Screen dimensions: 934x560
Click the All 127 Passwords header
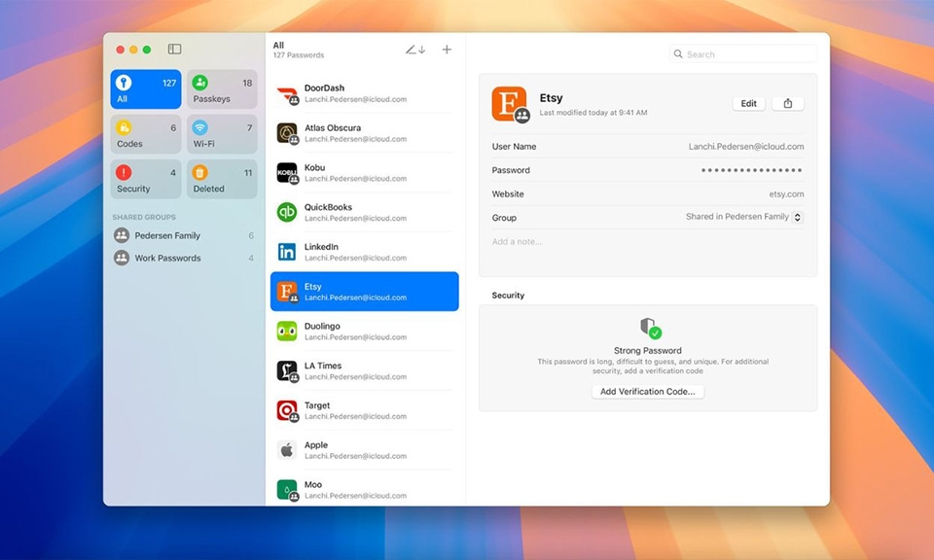[299, 50]
